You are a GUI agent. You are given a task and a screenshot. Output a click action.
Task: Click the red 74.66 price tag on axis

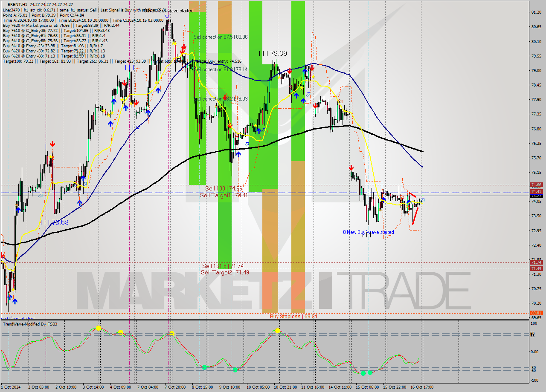pos(536,185)
